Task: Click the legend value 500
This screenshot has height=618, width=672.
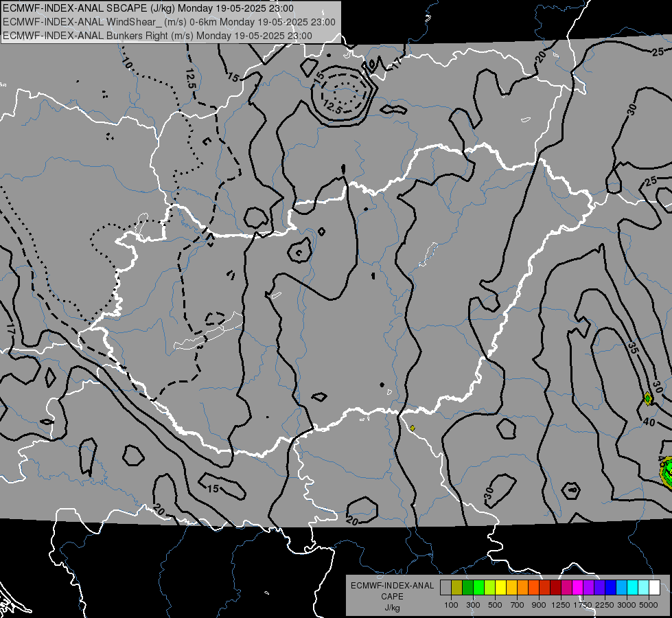Action: [x=495, y=605]
